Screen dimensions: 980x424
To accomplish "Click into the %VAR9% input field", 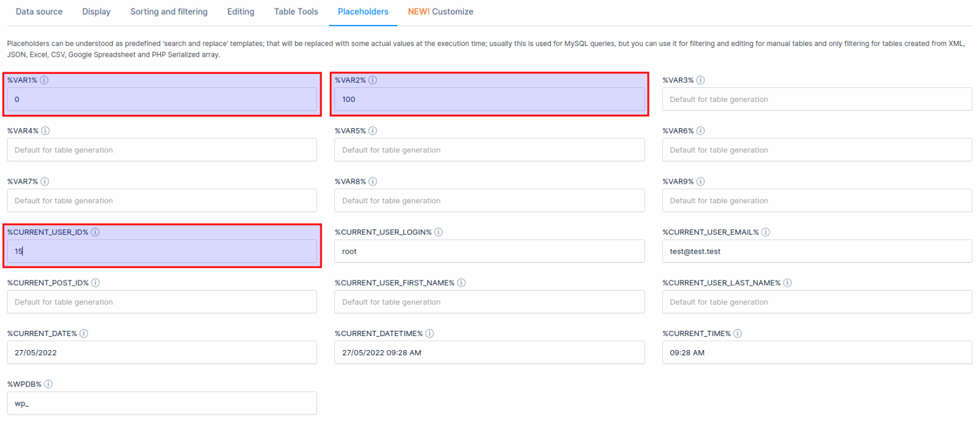I will click(x=817, y=200).
